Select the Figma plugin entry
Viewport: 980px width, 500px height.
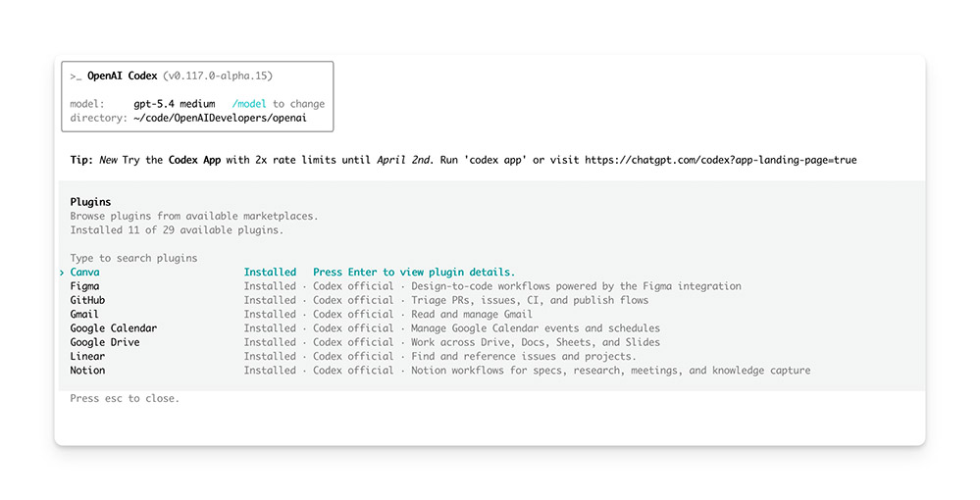point(84,286)
